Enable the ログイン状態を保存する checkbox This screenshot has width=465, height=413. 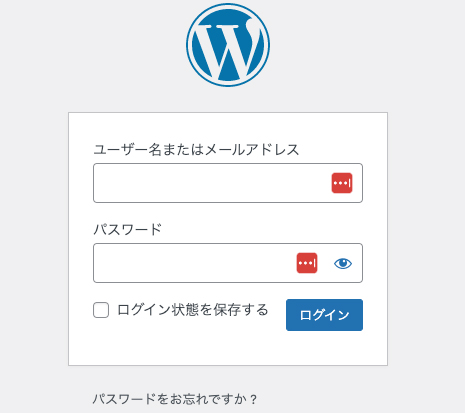pos(101,310)
